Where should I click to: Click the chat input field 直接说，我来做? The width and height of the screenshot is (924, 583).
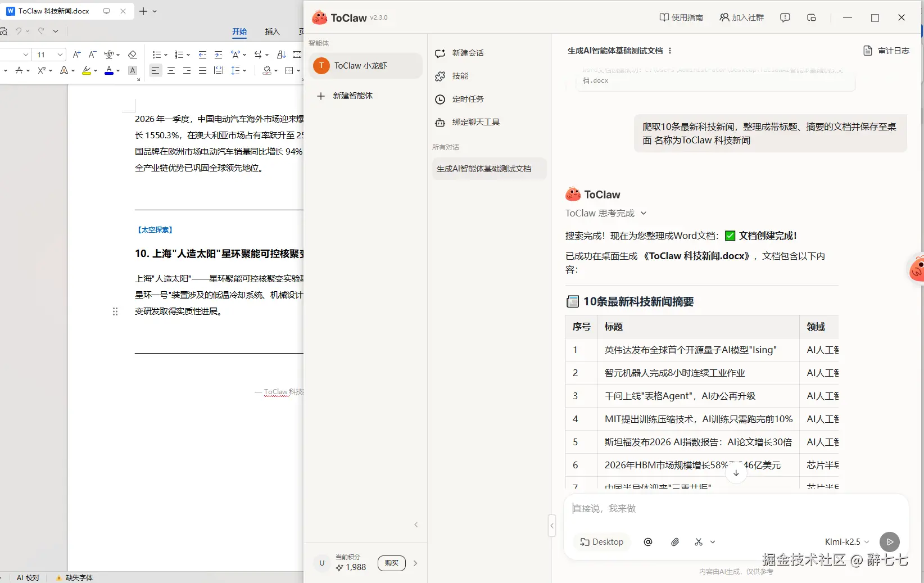point(736,509)
